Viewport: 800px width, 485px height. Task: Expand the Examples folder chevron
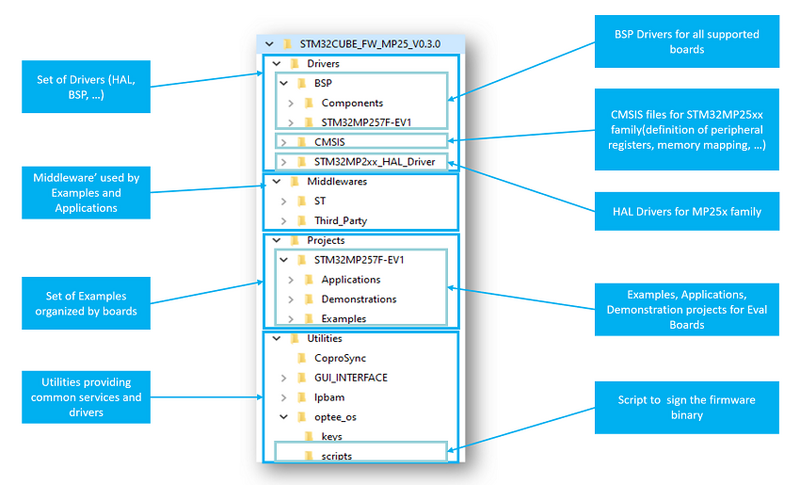tap(291, 319)
